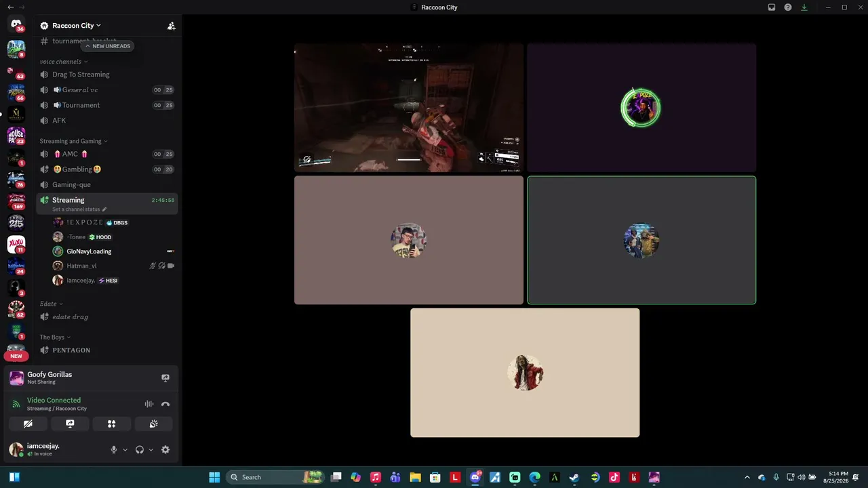Go back with the title bar arrow

(x=10, y=7)
